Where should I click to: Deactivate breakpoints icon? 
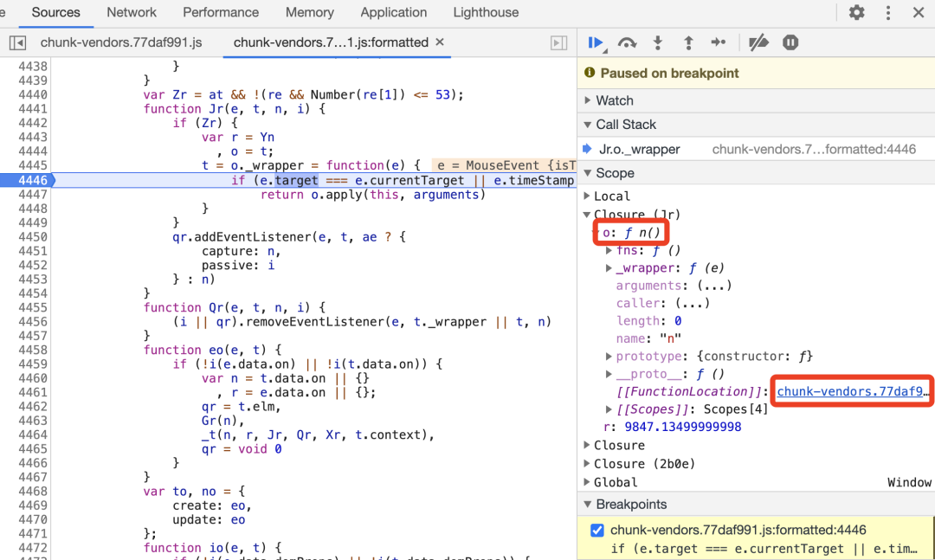(x=758, y=42)
